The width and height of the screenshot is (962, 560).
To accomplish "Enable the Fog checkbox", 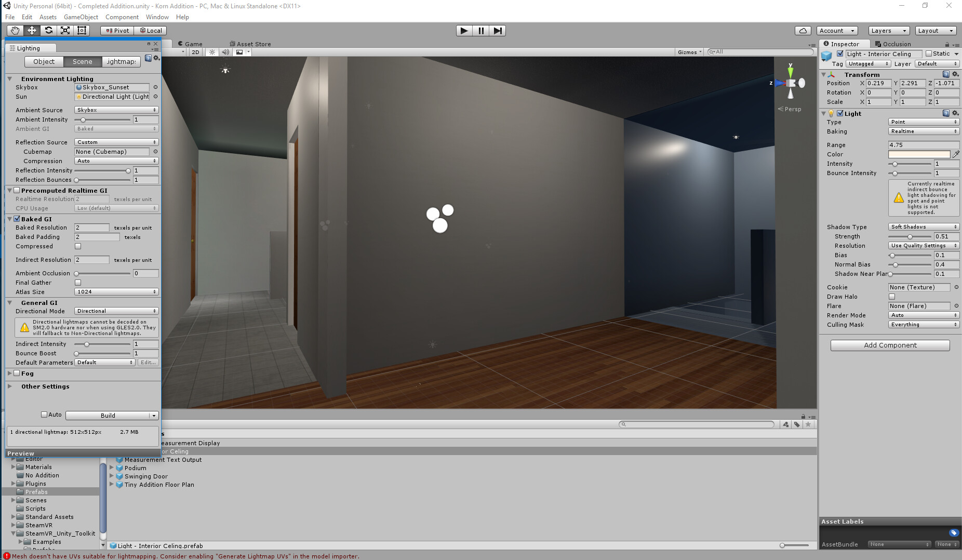I will tap(16, 373).
